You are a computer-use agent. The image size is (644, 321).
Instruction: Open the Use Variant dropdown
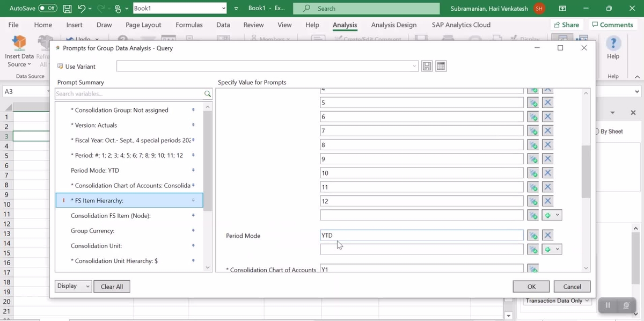click(414, 65)
